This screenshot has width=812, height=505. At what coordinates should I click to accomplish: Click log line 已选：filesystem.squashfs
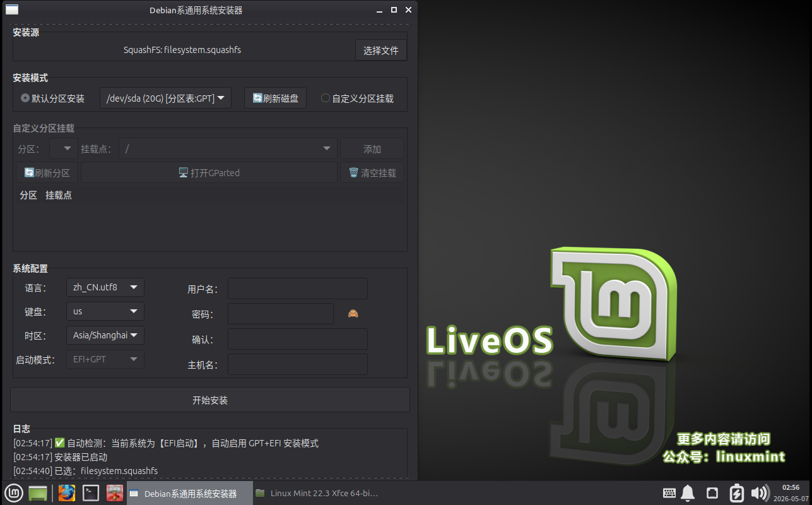coord(85,471)
